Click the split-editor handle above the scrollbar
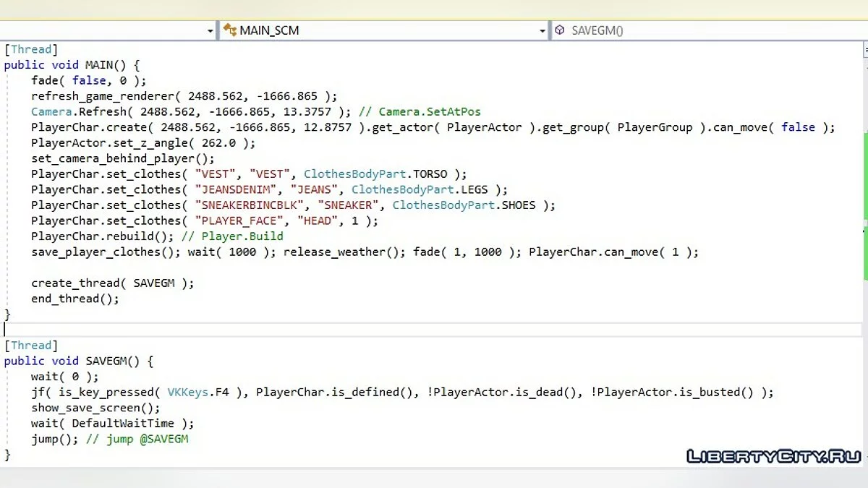 click(x=864, y=49)
